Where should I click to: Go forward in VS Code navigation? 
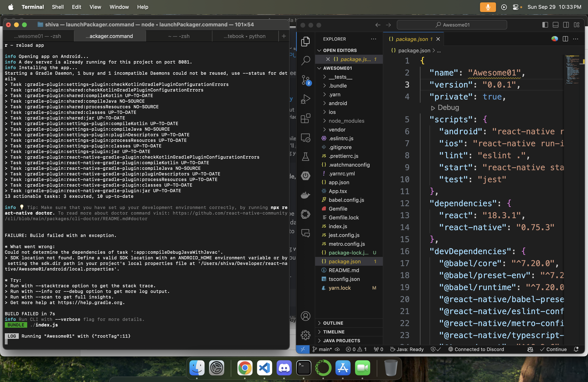point(388,25)
